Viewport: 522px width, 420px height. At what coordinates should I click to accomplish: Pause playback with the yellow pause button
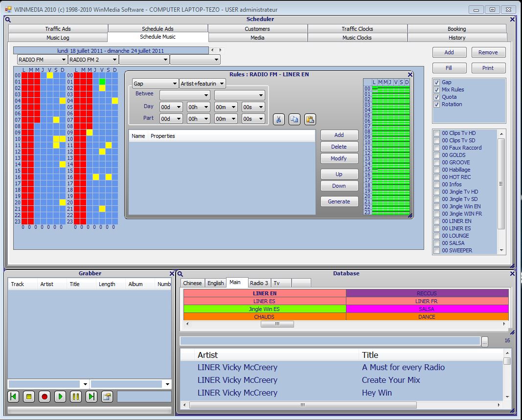point(76,397)
